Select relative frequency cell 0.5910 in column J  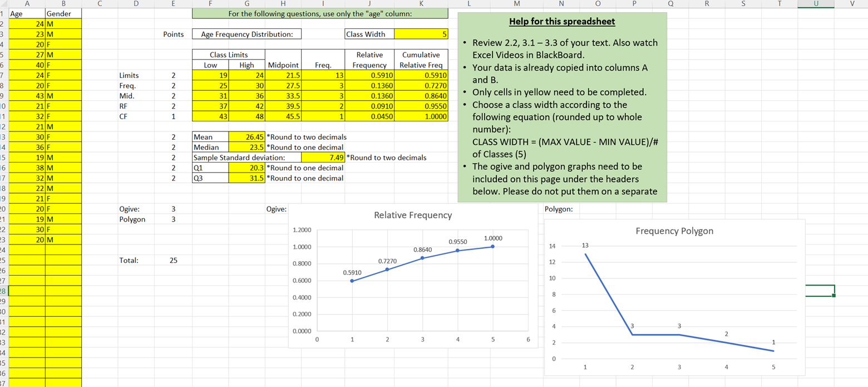(369, 75)
